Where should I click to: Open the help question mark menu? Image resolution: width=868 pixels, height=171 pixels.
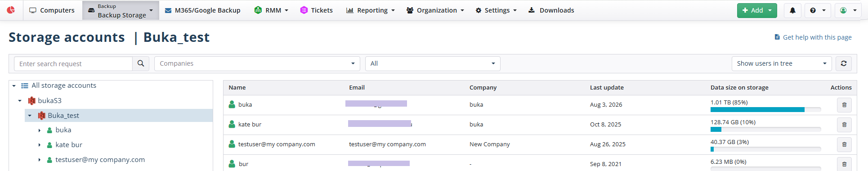coord(818,10)
